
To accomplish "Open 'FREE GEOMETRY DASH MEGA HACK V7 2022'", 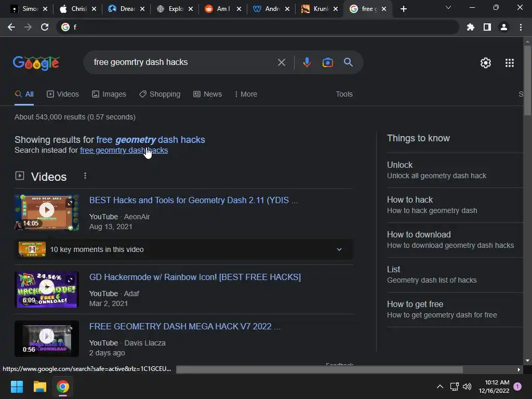I will [x=184, y=326].
